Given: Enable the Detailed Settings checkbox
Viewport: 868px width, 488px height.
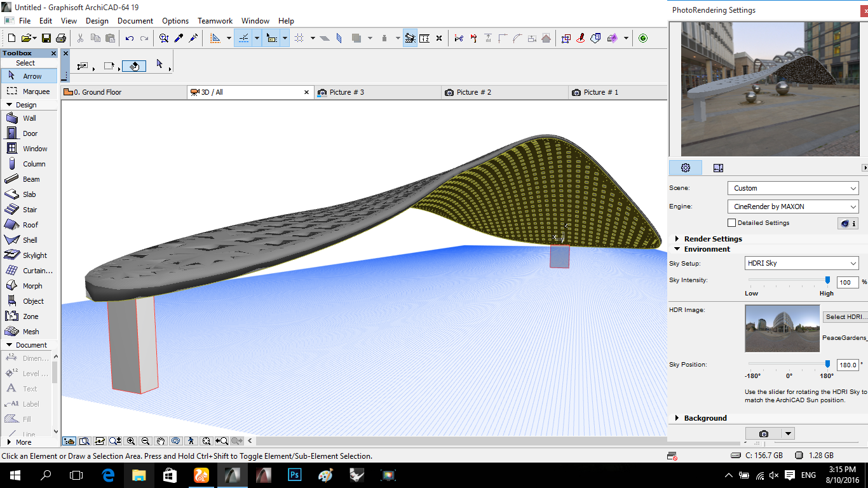Looking at the screenshot, I should 732,223.
